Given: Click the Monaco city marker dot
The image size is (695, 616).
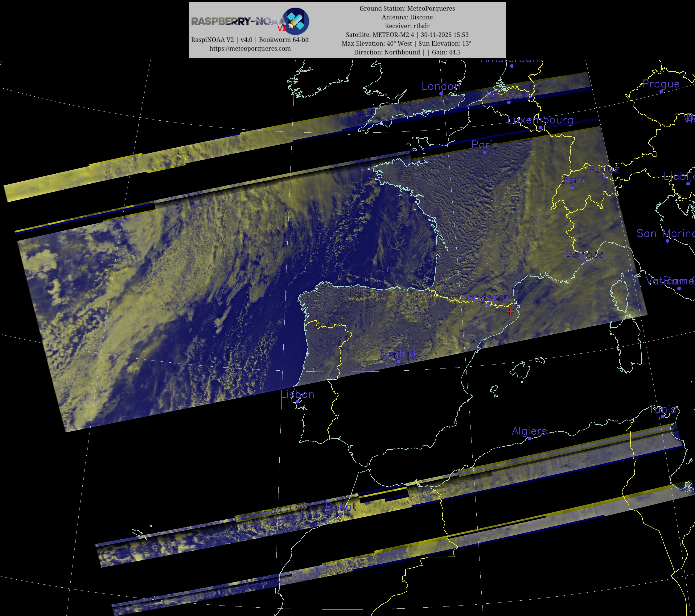Looking at the screenshot, I should [585, 262].
